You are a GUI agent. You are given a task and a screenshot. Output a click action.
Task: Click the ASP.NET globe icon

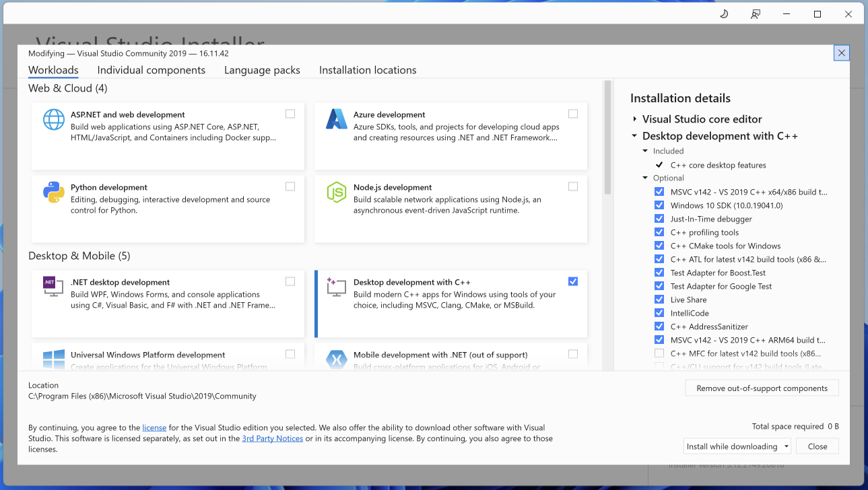(x=54, y=120)
